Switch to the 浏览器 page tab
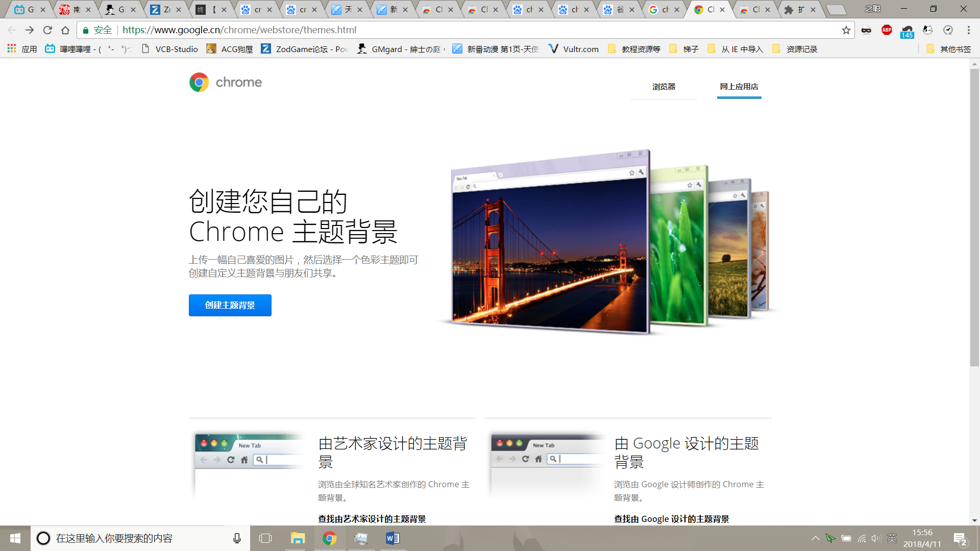Screen dimensions: 980x551 [664, 87]
